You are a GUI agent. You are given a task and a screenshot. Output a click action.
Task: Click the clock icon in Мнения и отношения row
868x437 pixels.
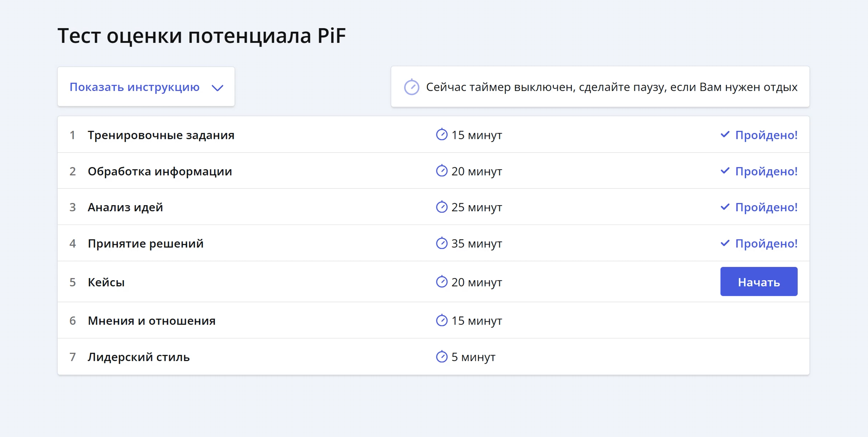point(442,320)
